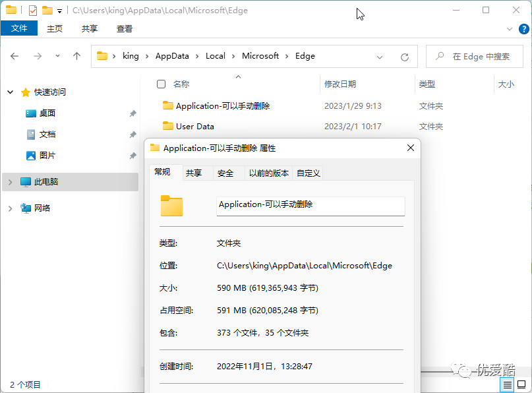Click the folder icon in address bar
This screenshot has width=532, height=393.
pyautogui.click(x=102, y=55)
